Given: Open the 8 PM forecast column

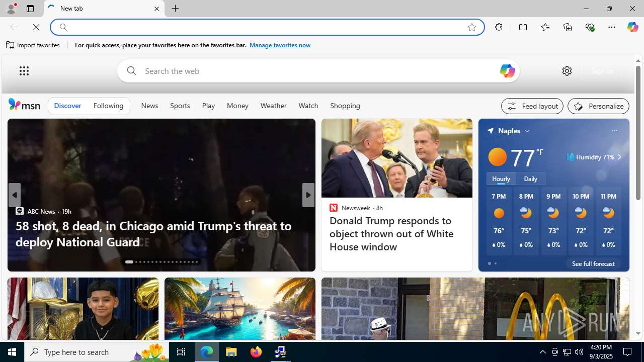Looking at the screenshot, I should [x=526, y=221].
